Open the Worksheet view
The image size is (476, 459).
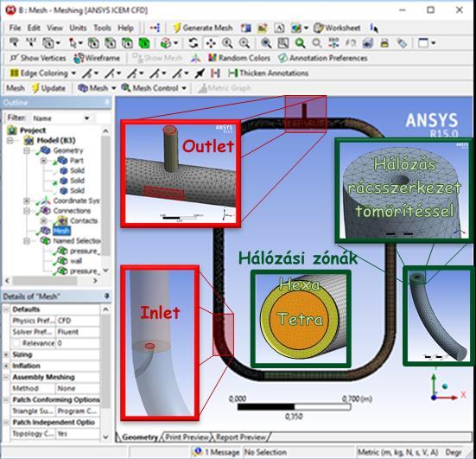coord(337,28)
